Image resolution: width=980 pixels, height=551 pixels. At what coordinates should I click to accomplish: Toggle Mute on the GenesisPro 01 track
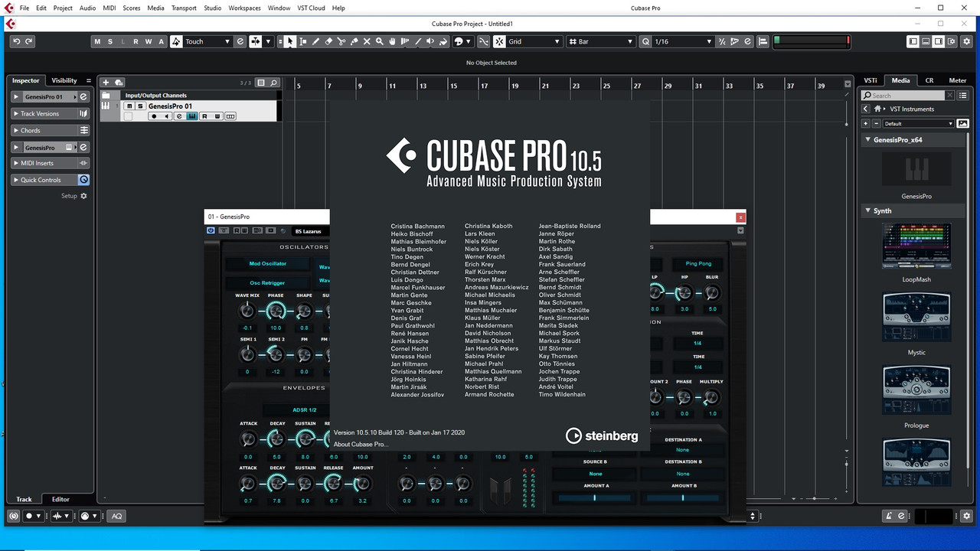[x=129, y=106]
